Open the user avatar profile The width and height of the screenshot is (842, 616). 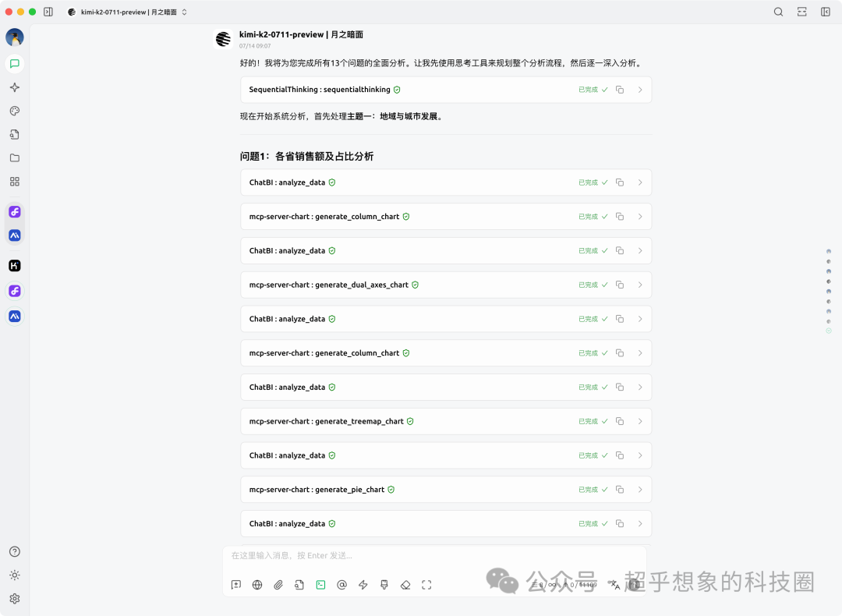point(15,37)
